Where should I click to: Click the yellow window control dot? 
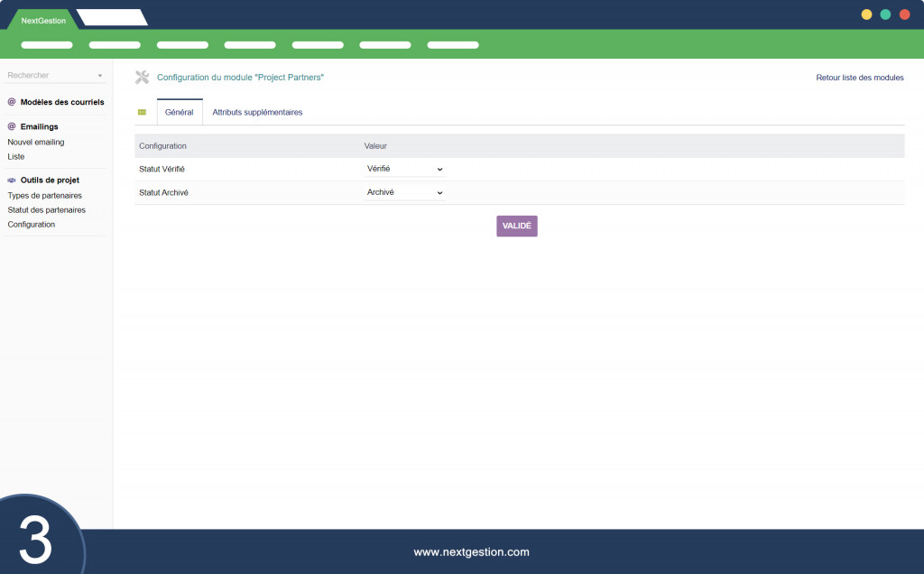point(866,14)
